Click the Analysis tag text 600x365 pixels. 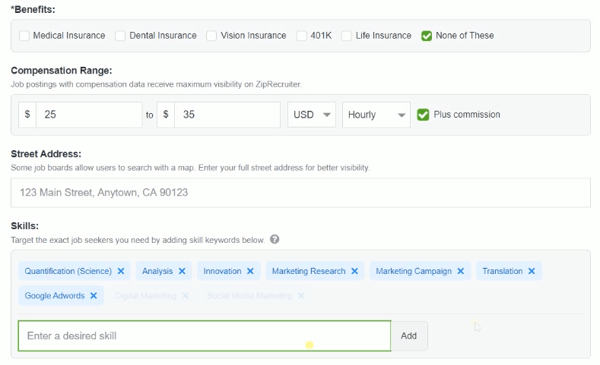(x=157, y=271)
